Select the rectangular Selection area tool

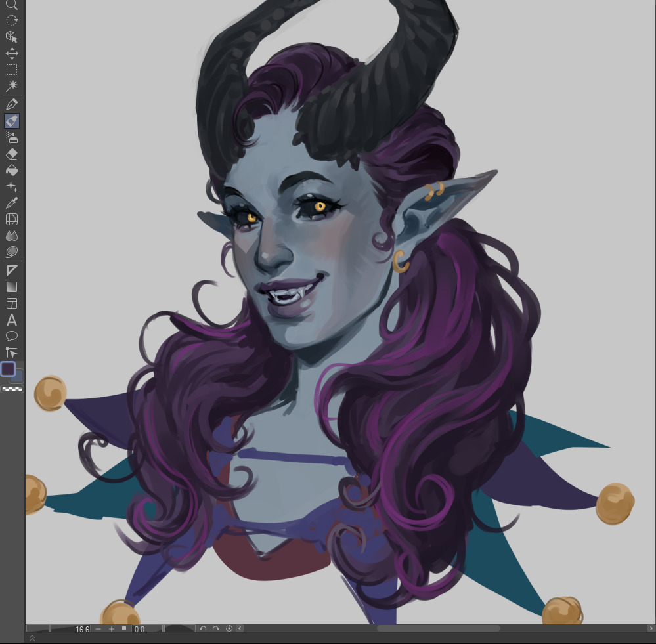[x=12, y=70]
